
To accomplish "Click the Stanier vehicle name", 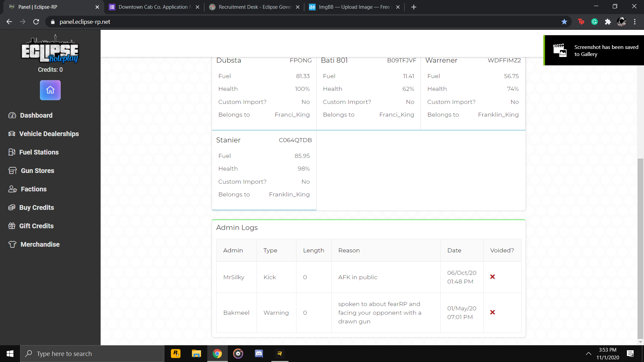I will [x=228, y=140].
